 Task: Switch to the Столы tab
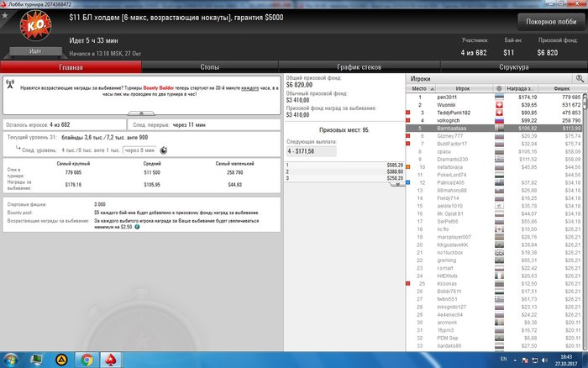pyautogui.click(x=210, y=67)
